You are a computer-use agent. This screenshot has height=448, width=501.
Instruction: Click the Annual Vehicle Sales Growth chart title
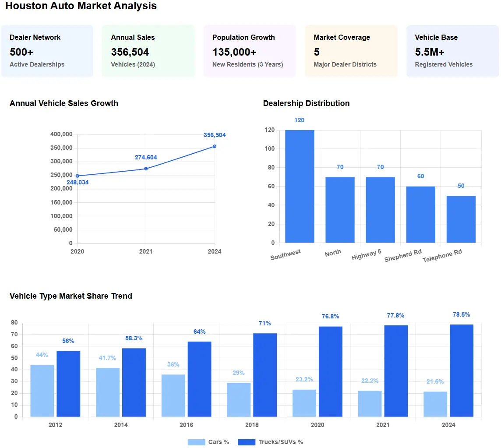point(64,103)
